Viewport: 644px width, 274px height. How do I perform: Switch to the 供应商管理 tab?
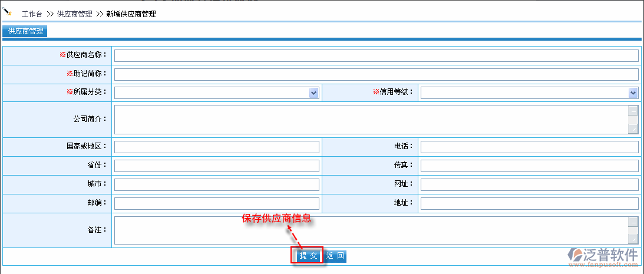pyautogui.click(x=25, y=31)
